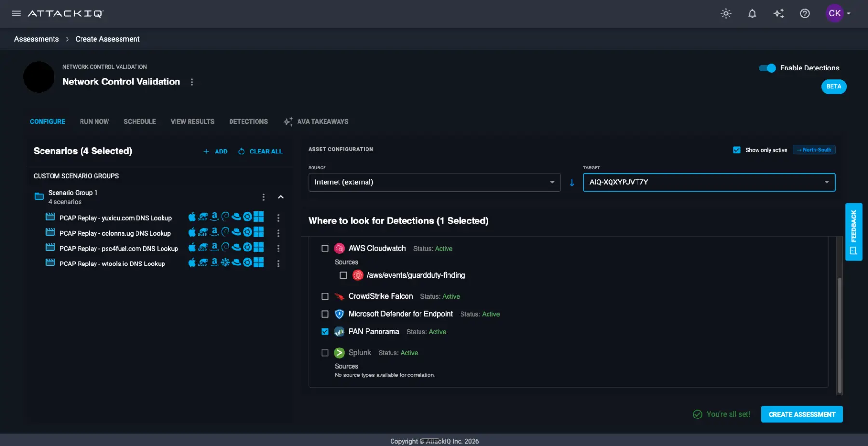868x446 pixels.
Task: Open the notifications bell
Action: coord(752,14)
